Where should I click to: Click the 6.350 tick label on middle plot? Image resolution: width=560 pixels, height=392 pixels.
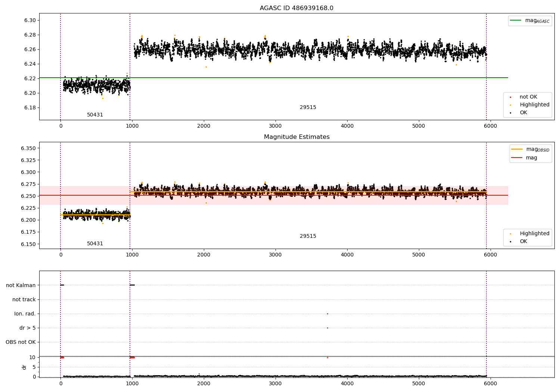(x=28, y=148)
